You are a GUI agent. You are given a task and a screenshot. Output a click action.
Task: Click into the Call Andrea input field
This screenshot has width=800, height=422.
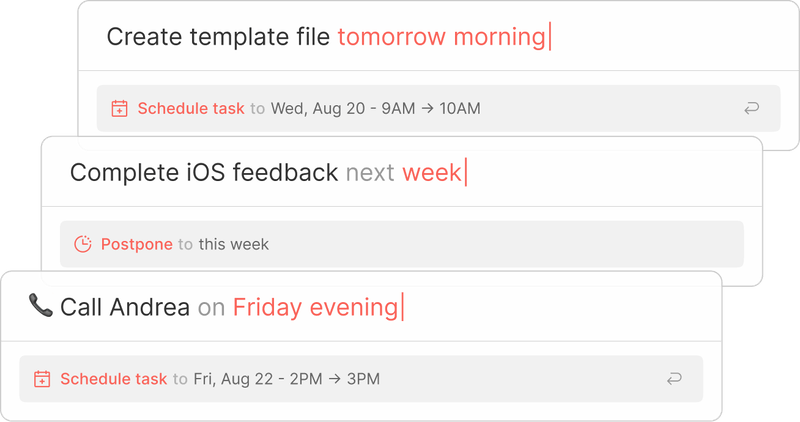(x=361, y=307)
